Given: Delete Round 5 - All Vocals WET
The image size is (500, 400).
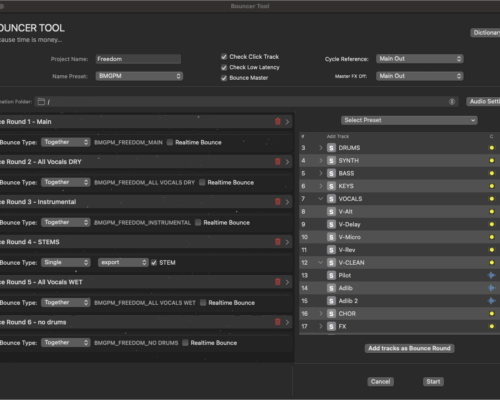Looking at the screenshot, I should click(x=278, y=282).
